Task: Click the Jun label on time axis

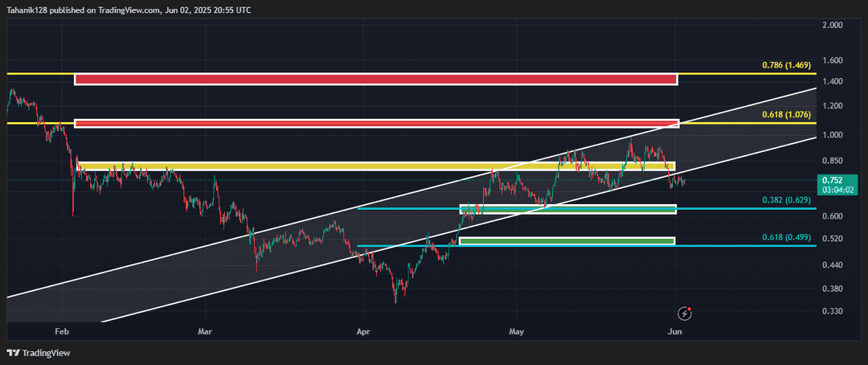Action: pos(674,332)
